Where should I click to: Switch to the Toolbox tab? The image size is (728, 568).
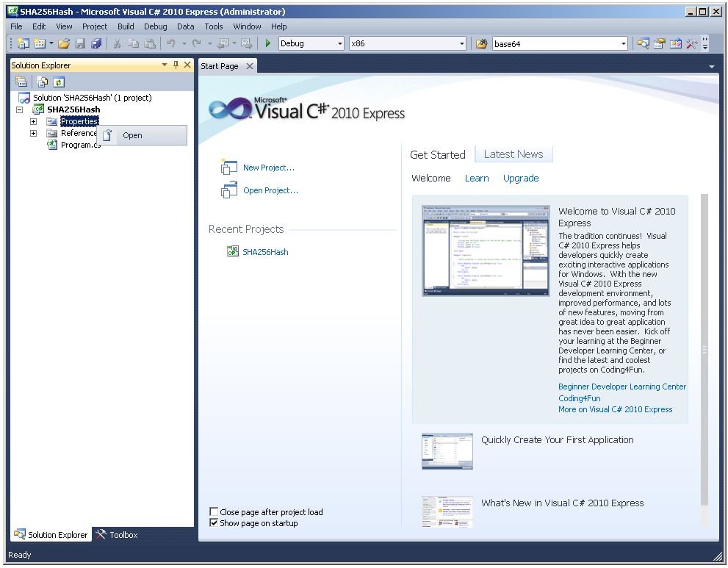(x=118, y=534)
